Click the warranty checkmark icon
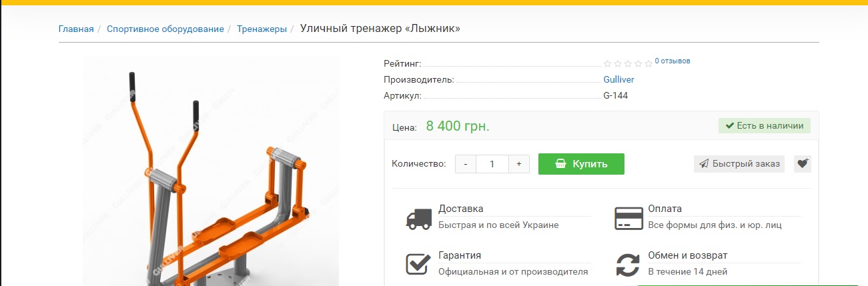The width and height of the screenshot is (868, 286). [x=418, y=264]
